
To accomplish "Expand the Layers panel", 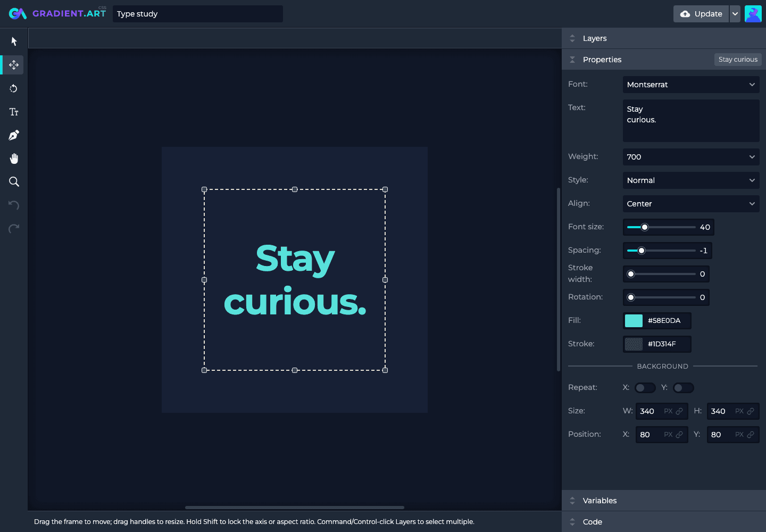I will coord(664,38).
